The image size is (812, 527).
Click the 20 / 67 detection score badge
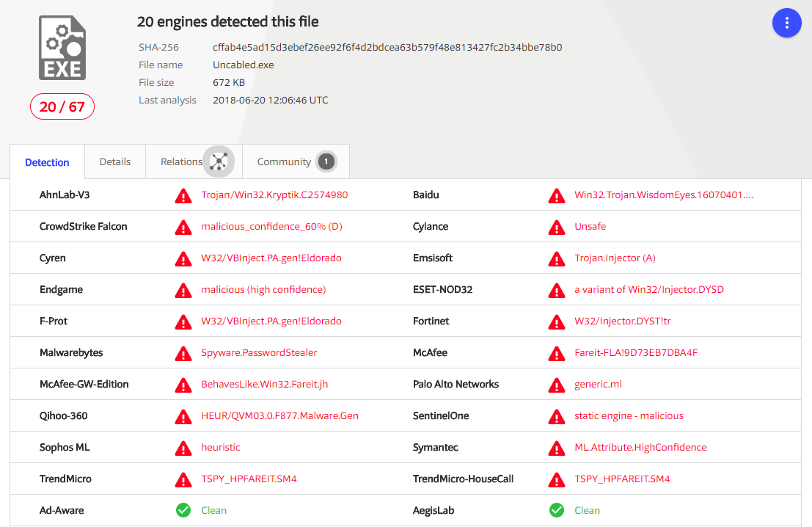coord(62,107)
